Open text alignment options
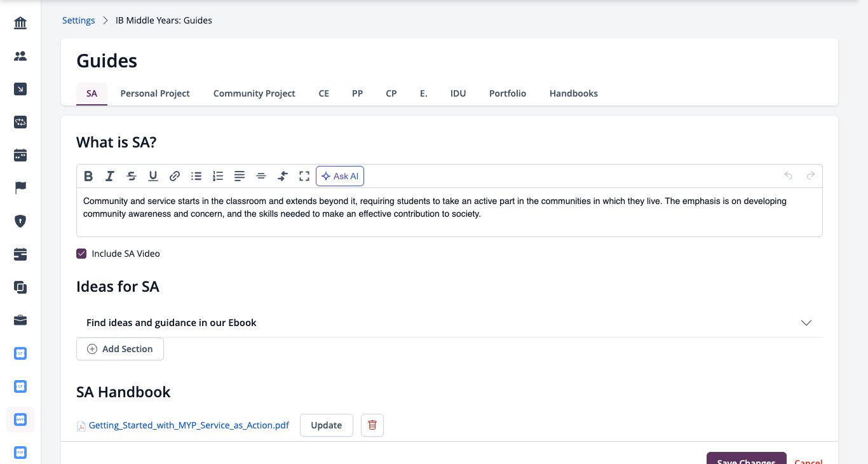 pyautogui.click(x=240, y=176)
